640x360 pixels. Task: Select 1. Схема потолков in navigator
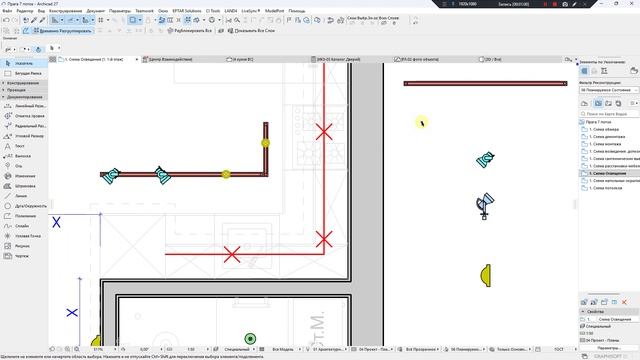click(x=606, y=188)
